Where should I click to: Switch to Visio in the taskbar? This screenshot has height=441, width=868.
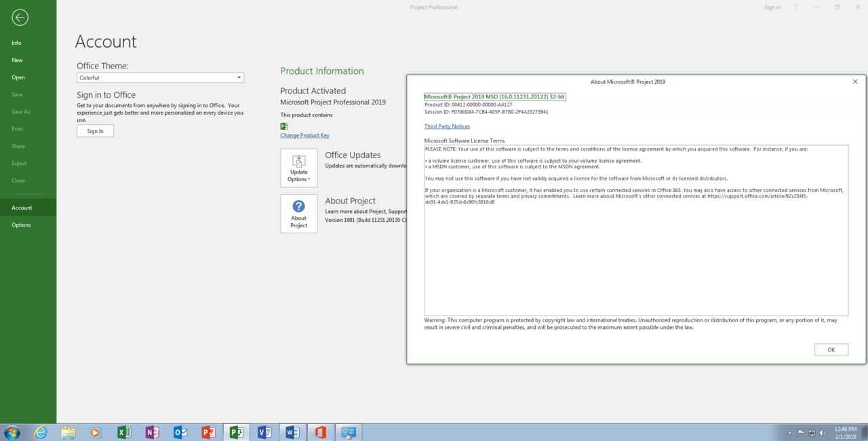pos(264,432)
